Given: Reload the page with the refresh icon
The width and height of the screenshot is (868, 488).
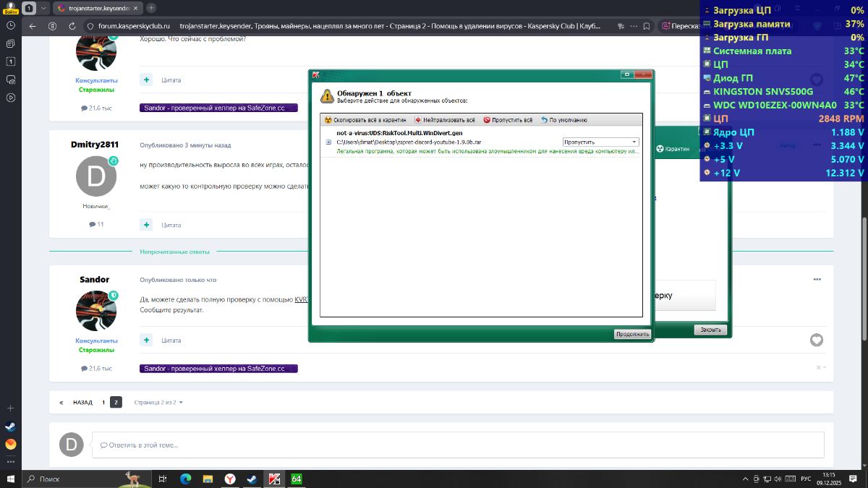Looking at the screenshot, I should tap(71, 26).
